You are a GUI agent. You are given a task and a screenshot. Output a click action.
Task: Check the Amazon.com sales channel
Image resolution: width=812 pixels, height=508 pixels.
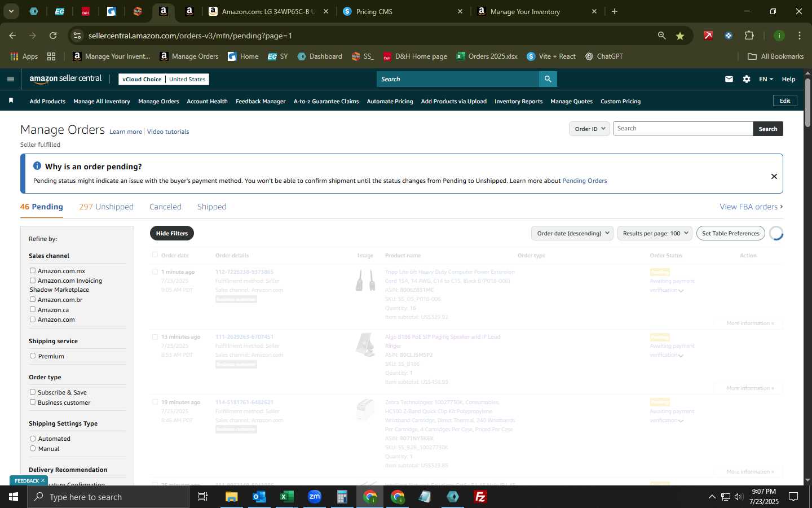(x=33, y=319)
